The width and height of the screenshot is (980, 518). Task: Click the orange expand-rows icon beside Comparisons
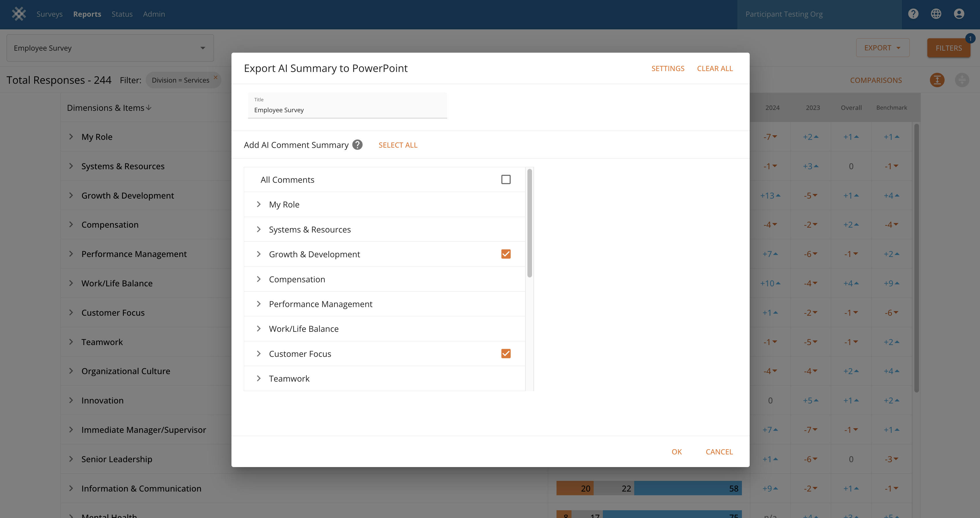937,80
